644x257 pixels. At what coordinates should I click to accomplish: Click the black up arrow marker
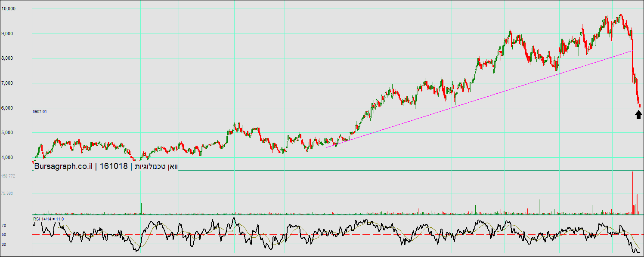(x=638, y=114)
